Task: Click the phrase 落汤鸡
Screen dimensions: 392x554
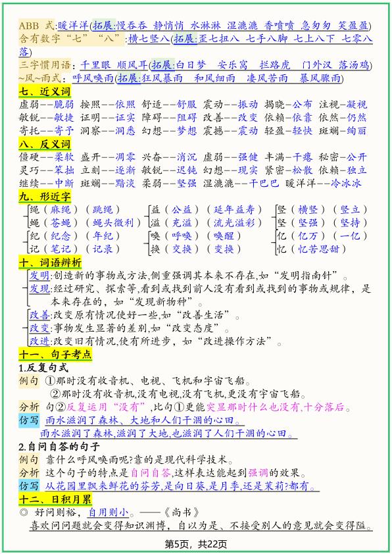Action: coord(354,65)
